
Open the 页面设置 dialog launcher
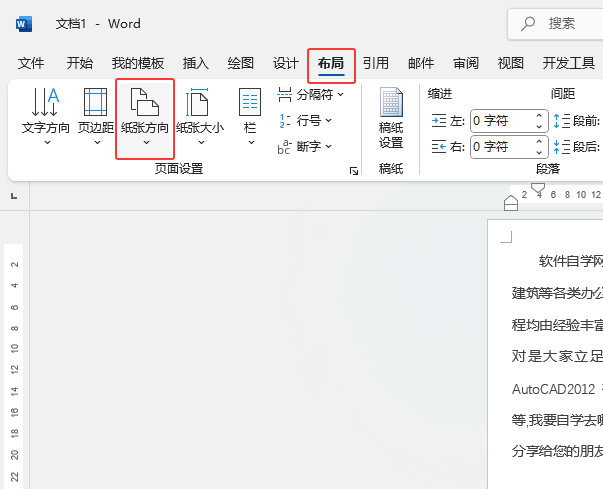(x=354, y=171)
